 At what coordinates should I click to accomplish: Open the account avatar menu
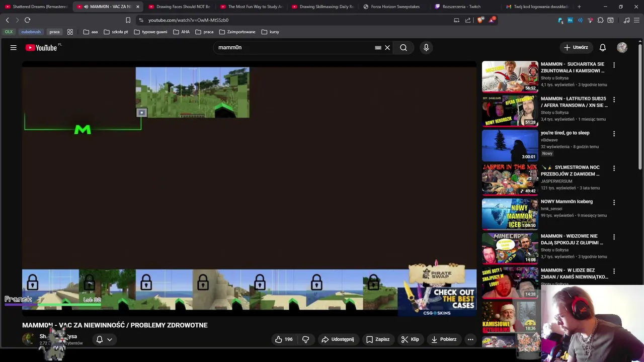[622, 47]
